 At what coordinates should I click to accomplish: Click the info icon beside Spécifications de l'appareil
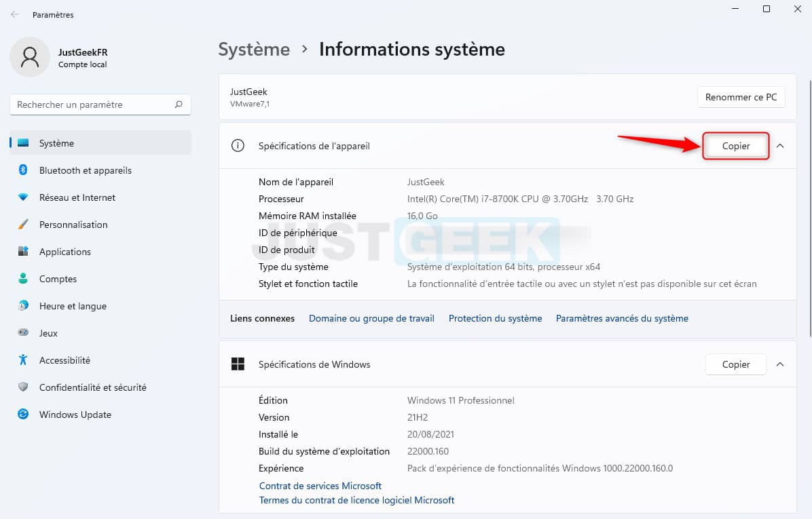tap(238, 146)
